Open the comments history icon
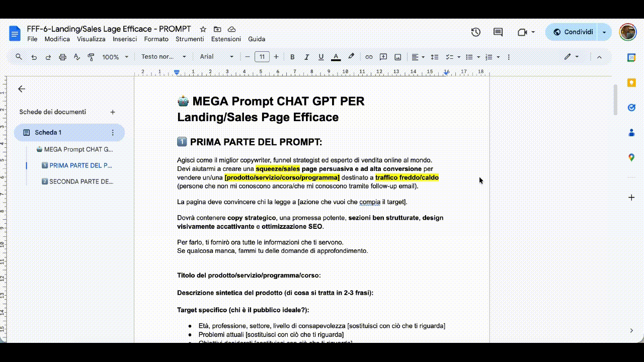Viewport: 644px width, 362px height. (498, 32)
